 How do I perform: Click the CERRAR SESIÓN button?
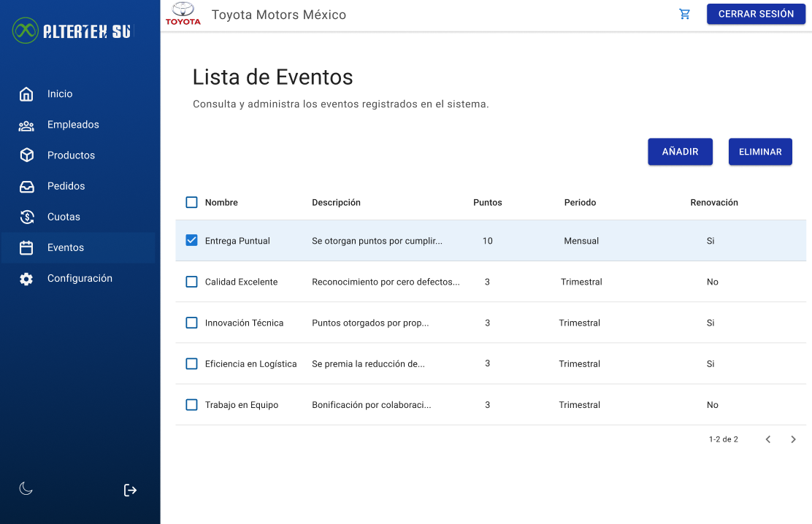coord(756,14)
